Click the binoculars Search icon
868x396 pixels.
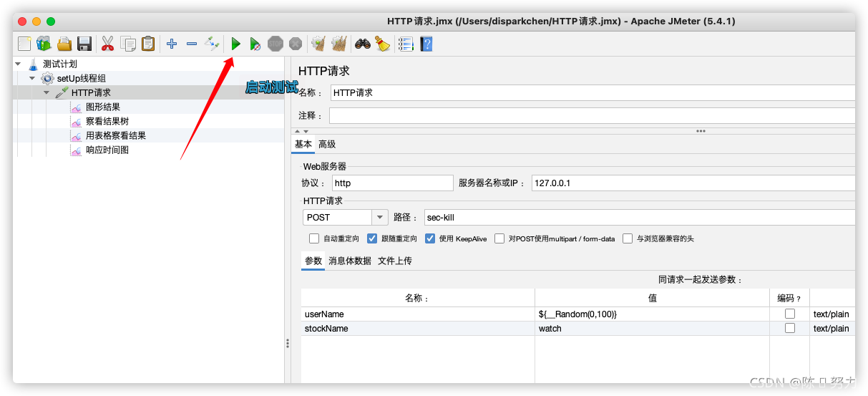tap(363, 44)
